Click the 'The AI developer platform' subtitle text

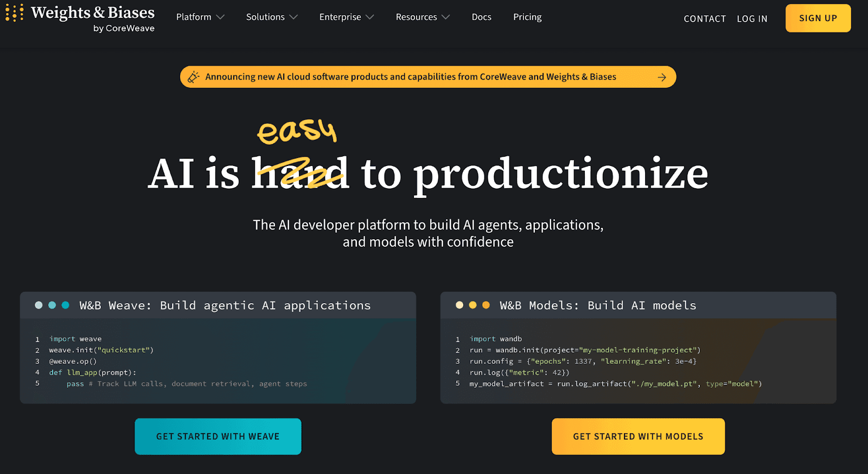click(x=428, y=233)
